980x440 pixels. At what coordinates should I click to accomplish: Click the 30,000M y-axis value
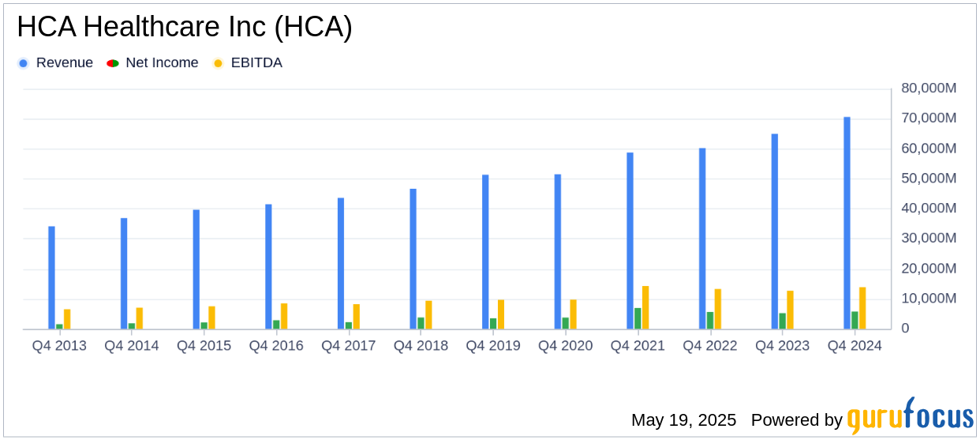point(930,239)
